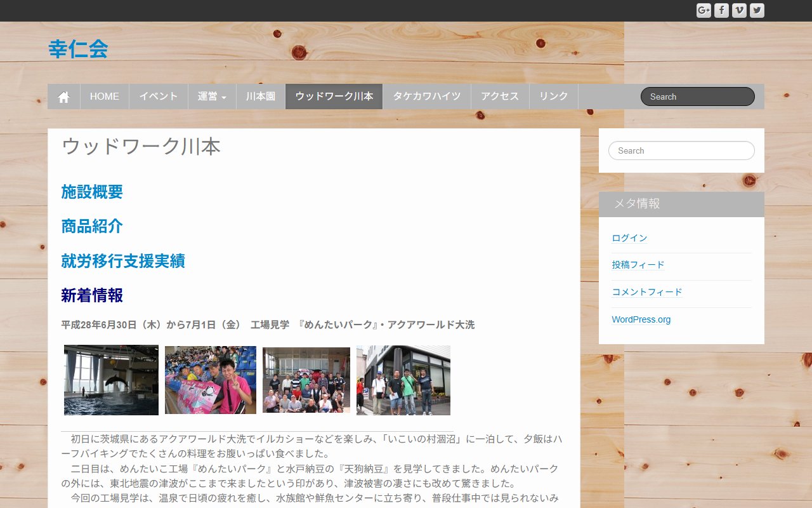Open the audience with pink banner photo
The width and height of the screenshot is (812, 508).
211,380
